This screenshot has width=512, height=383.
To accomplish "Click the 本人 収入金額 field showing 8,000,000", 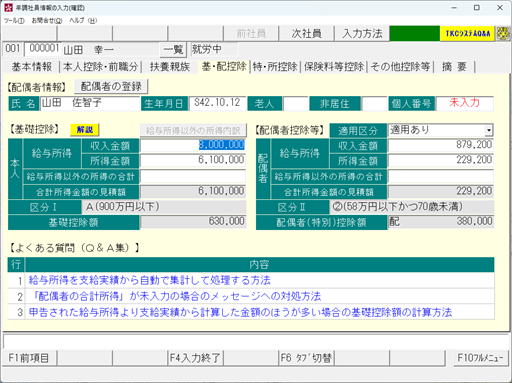I will (193, 145).
